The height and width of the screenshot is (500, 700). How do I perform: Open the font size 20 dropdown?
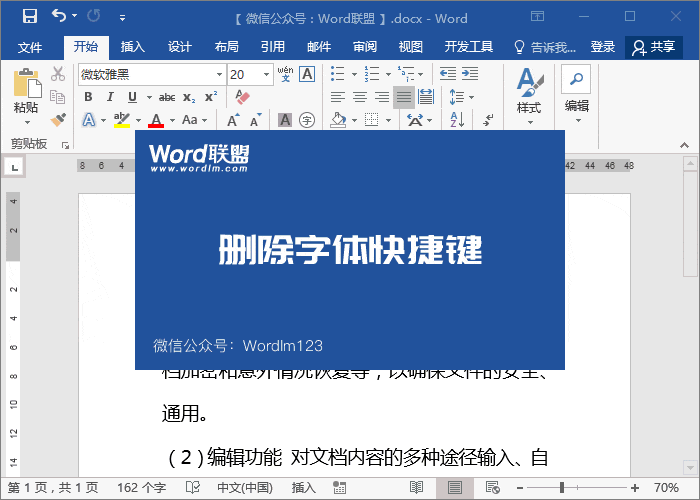(x=267, y=75)
